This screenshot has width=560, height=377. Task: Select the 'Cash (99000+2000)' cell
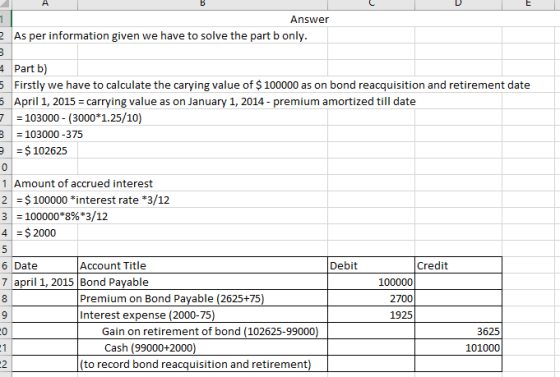(x=202, y=347)
